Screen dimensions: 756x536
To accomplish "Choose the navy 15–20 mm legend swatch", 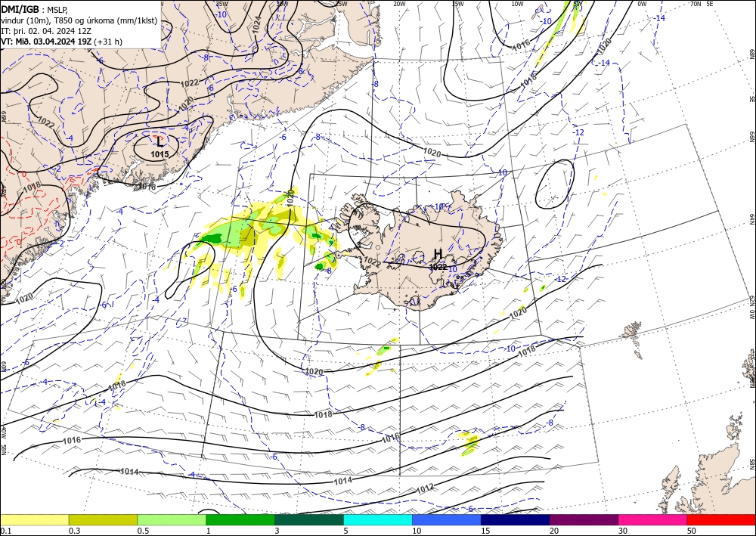I will tap(516, 519).
